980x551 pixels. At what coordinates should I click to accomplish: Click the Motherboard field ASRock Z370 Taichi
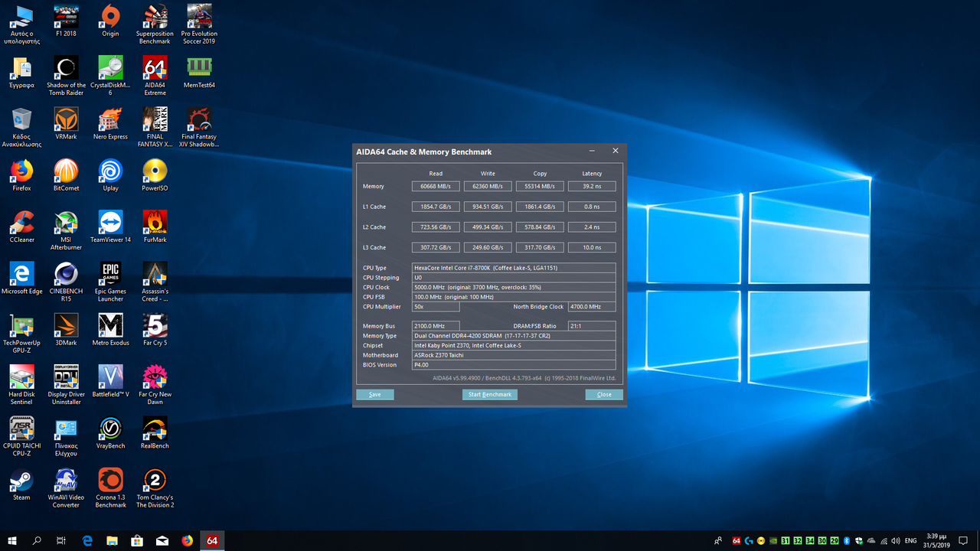pyautogui.click(x=514, y=355)
